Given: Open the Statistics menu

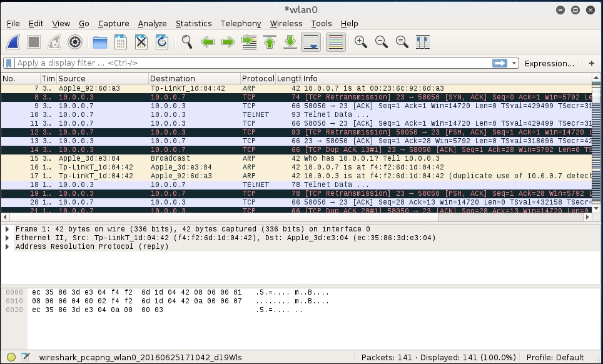Looking at the screenshot, I should (x=194, y=23).
